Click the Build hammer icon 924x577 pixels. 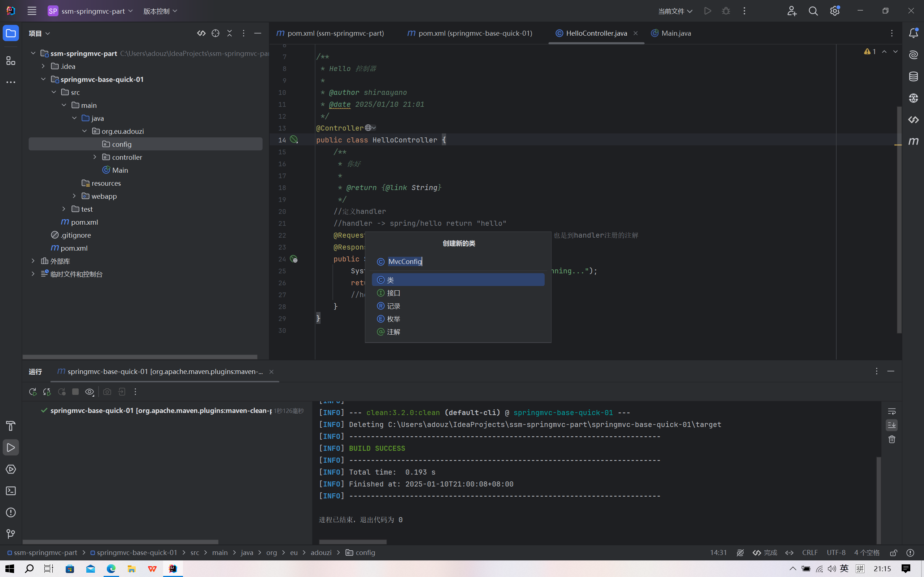[11, 426]
